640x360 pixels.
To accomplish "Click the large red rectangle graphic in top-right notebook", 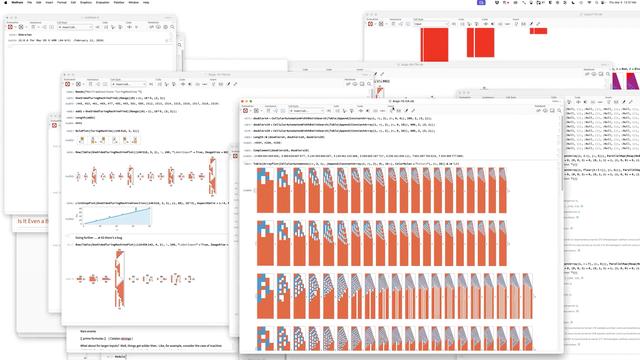I will (x=434, y=44).
